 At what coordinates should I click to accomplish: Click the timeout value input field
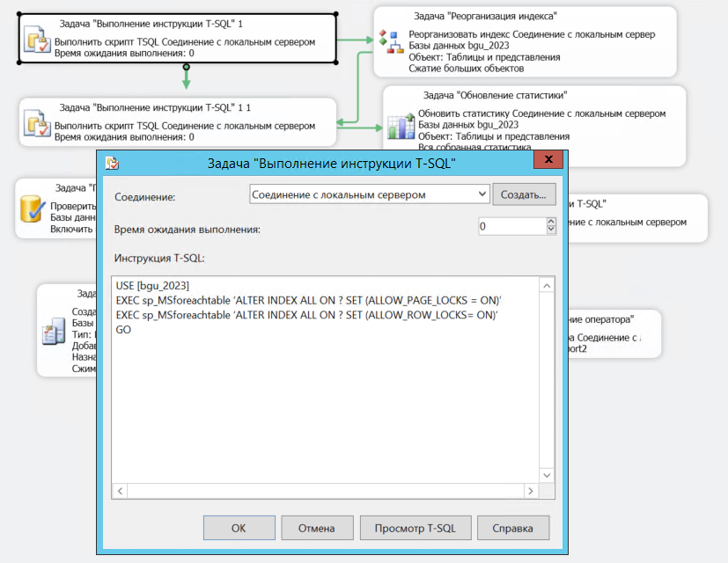(x=511, y=226)
